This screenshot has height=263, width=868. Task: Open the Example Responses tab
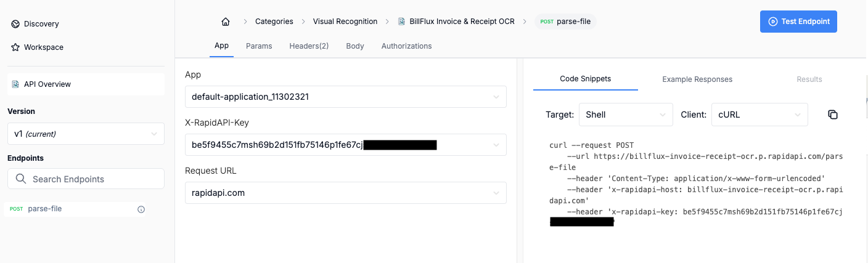tap(697, 79)
